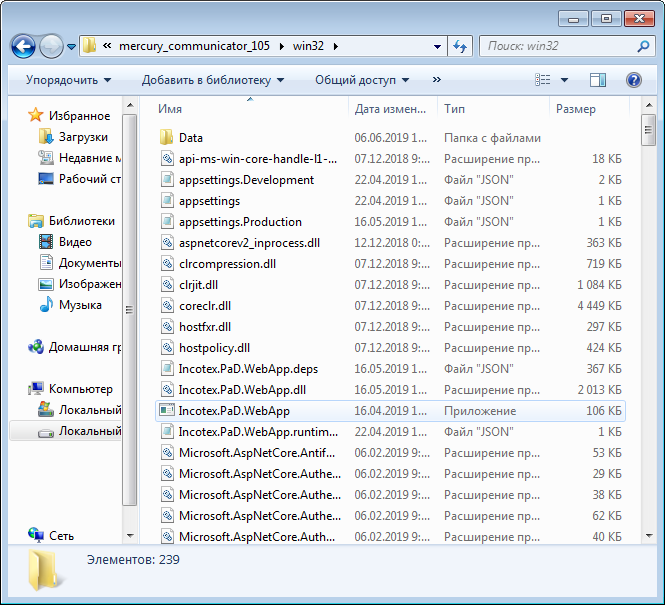Click icon of Incotex.PaD.WebApp.deps file
Screen dimensions: 665x605
click(167, 368)
